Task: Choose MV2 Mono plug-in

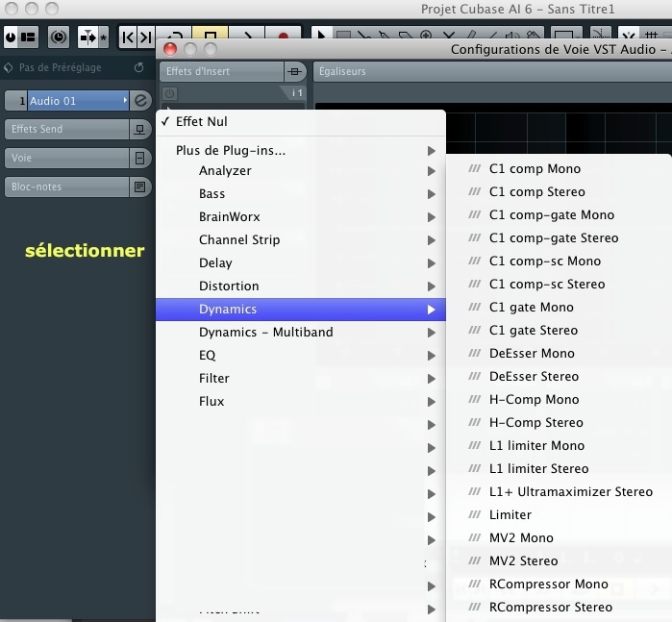Action: (x=559, y=538)
